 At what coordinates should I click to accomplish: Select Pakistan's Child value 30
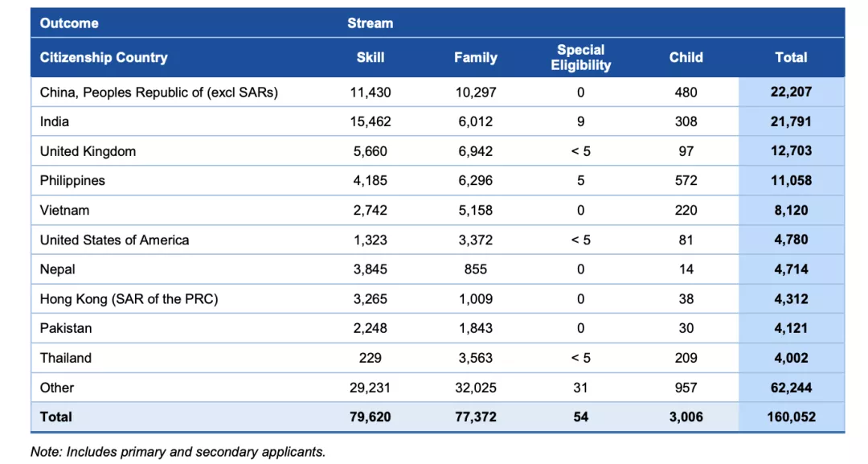(x=686, y=328)
